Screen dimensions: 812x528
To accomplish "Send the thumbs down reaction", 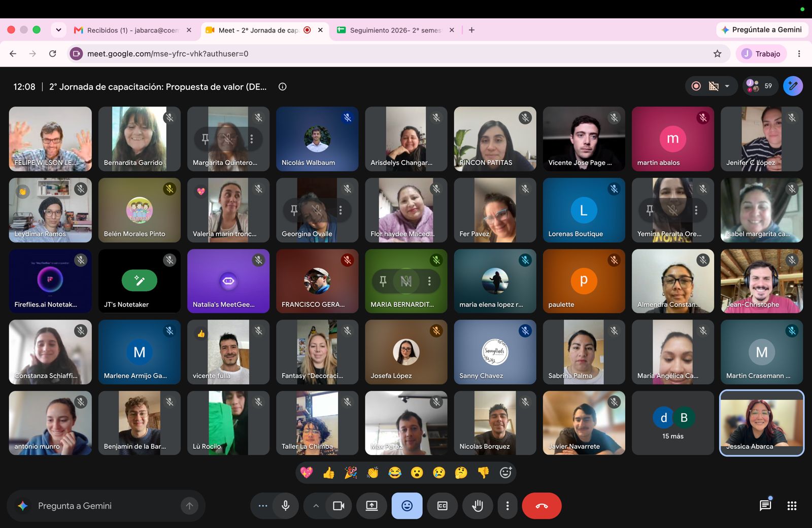I will coord(483,473).
